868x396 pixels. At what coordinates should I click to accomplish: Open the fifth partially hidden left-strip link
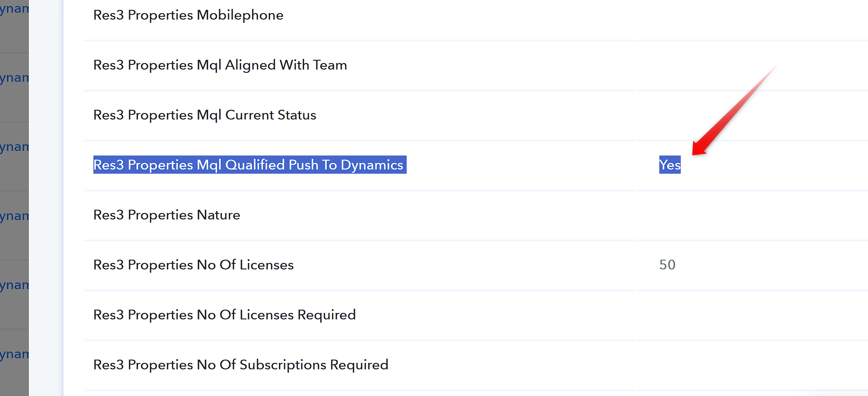(x=14, y=285)
